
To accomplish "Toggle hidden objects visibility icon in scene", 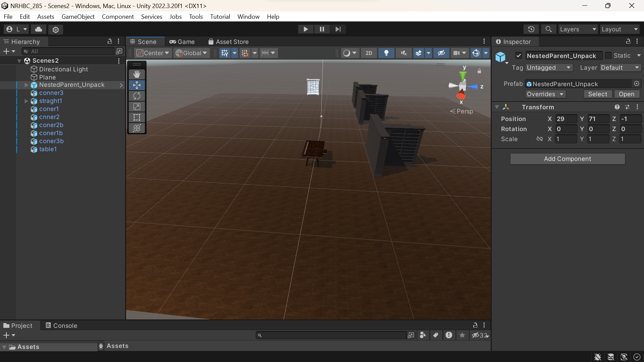I will point(441,53).
